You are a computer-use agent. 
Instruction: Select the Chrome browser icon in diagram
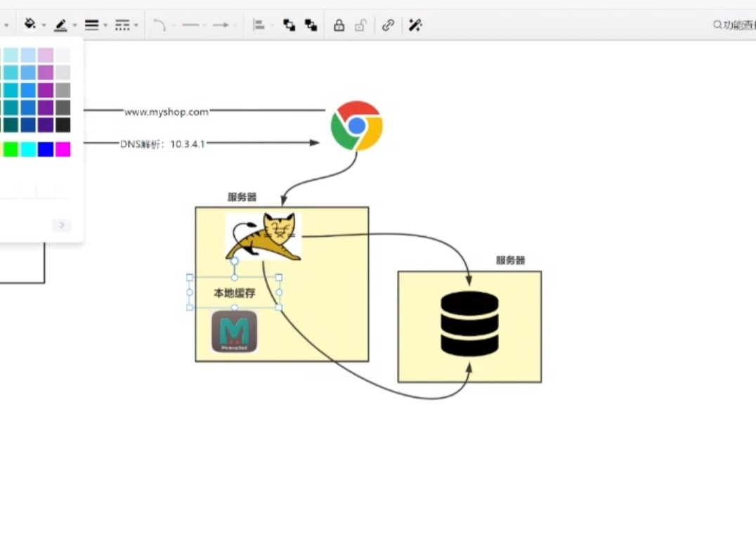pos(357,126)
